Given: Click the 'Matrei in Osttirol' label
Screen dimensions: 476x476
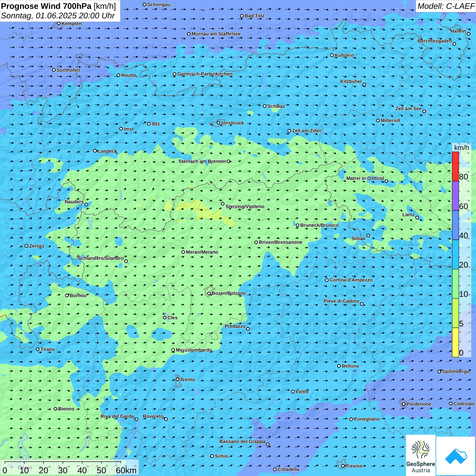Looking at the screenshot, I should click(x=365, y=178).
